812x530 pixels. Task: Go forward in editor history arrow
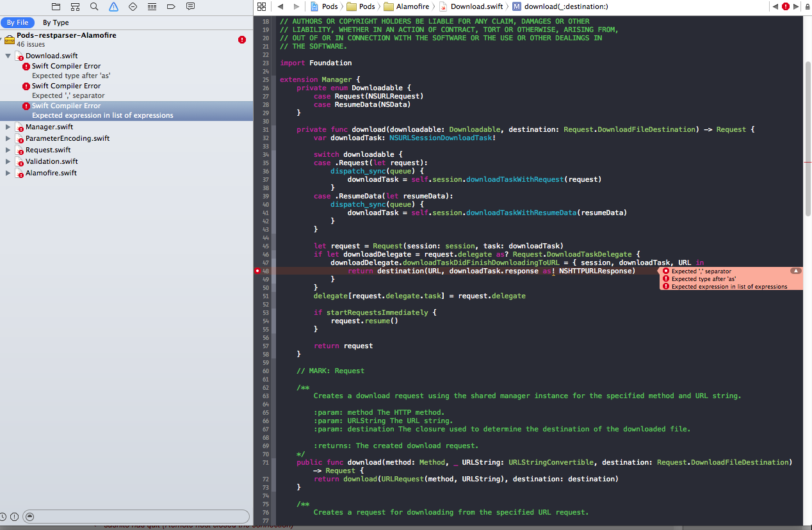pyautogui.click(x=296, y=6)
